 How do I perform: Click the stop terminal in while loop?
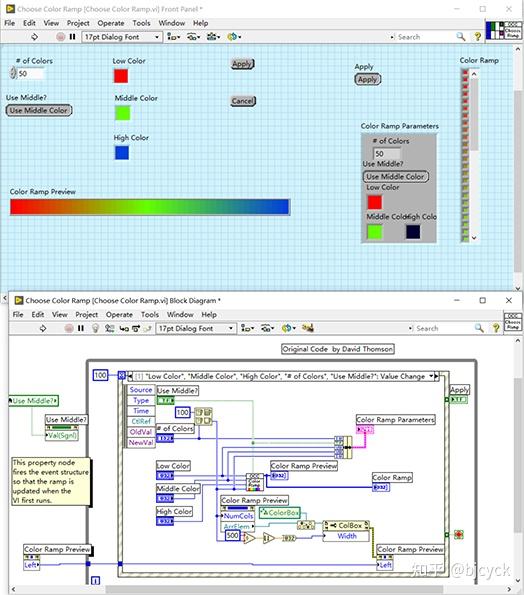point(459,535)
